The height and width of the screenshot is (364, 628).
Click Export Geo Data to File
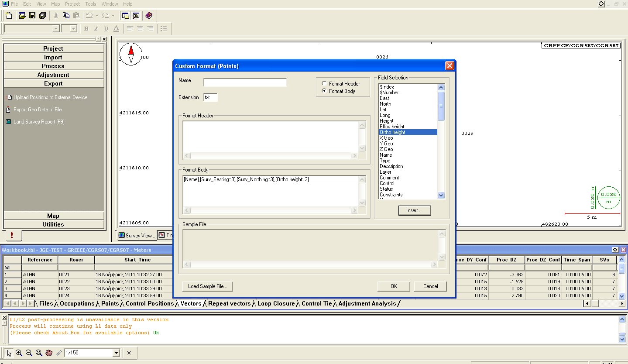[x=37, y=110]
